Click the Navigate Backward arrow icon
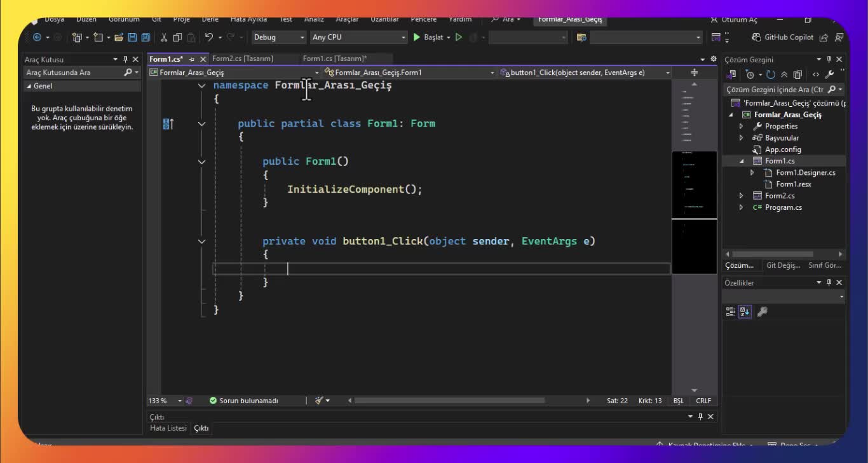 coord(37,38)
